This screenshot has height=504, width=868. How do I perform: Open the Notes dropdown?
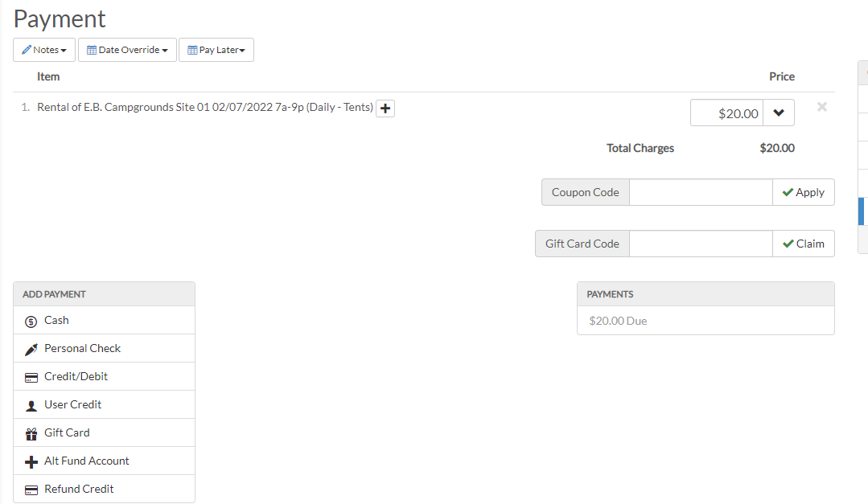44,50
